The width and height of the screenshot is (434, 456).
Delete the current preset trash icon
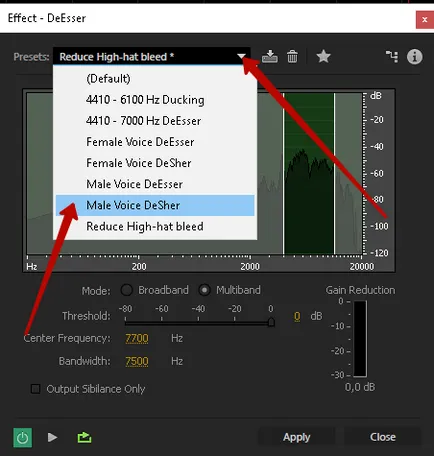point(292,56)
